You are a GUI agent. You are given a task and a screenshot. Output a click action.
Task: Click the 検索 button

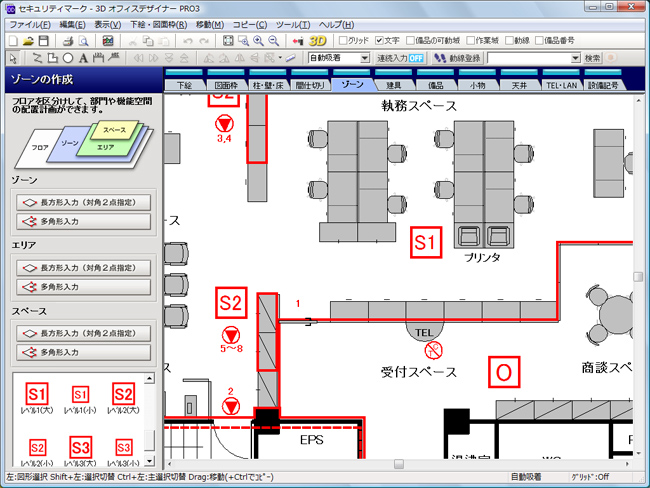(x=592, y=58)
